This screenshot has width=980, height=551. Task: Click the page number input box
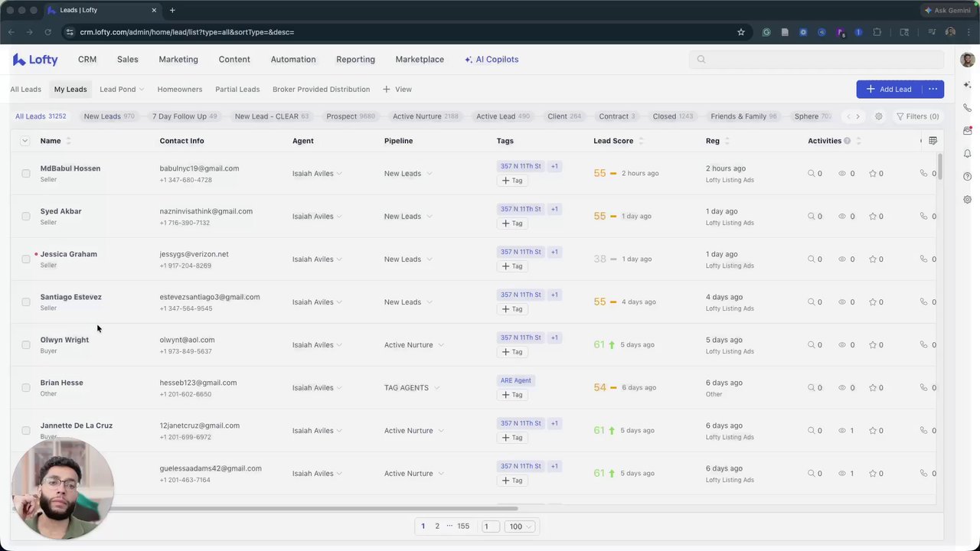click(491, 527)
